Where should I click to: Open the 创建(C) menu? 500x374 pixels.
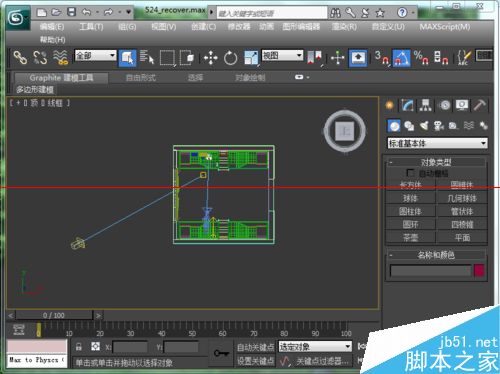[x=203, y=27]
